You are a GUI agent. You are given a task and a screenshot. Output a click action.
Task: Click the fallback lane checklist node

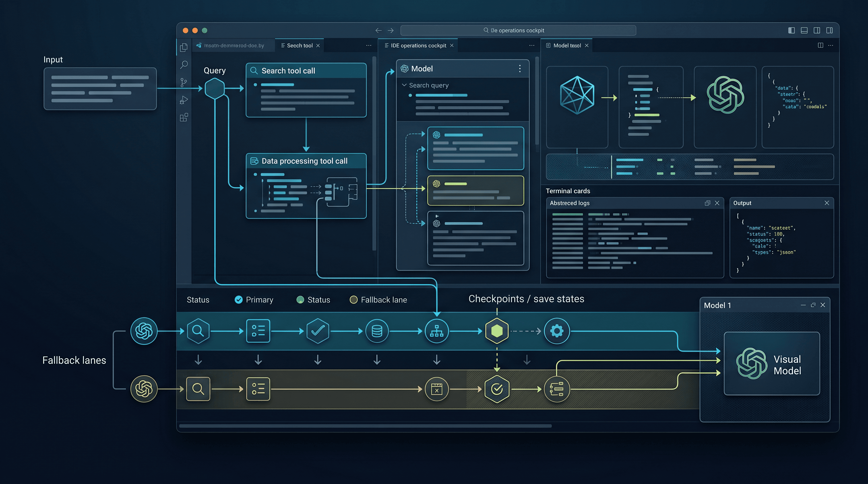click(258, 389)
